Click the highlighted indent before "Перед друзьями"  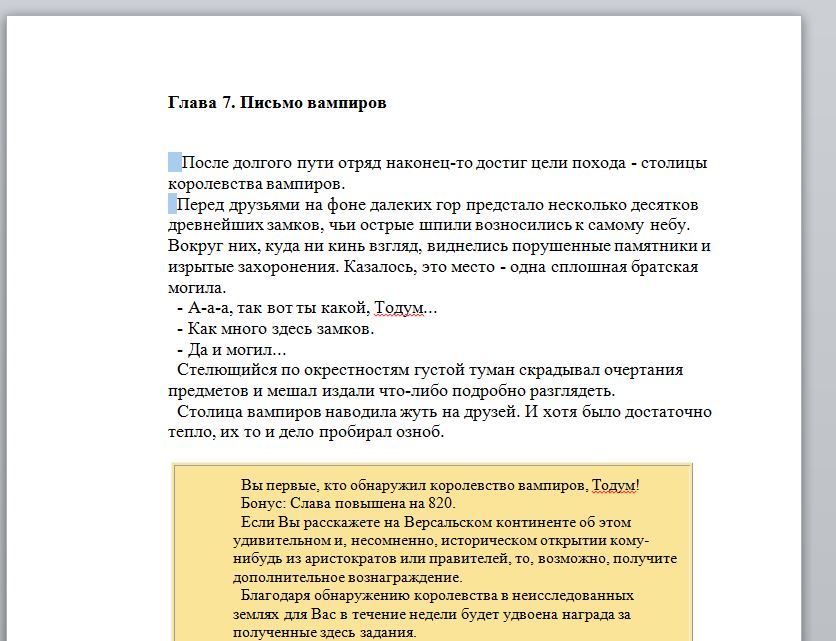pos(172,205)
